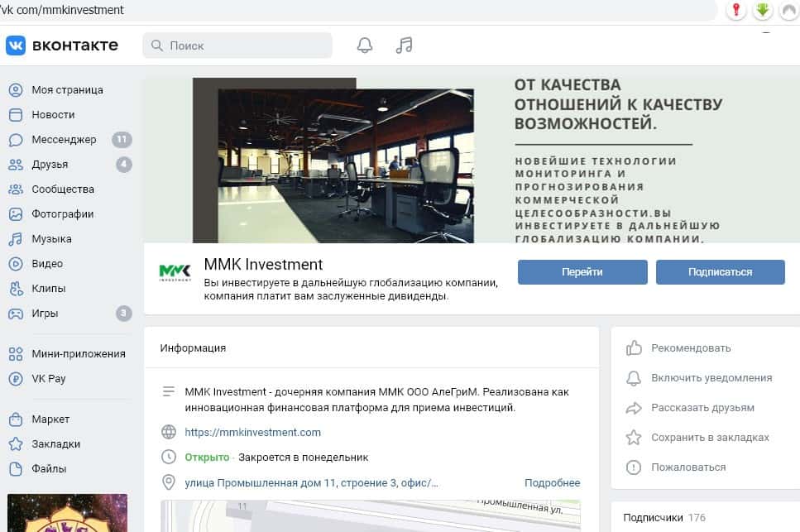The width and height of the screenshot is (800, 532).
Task: Click the Подписаться button
Action: pyautogui.click(x=720, y=272)
